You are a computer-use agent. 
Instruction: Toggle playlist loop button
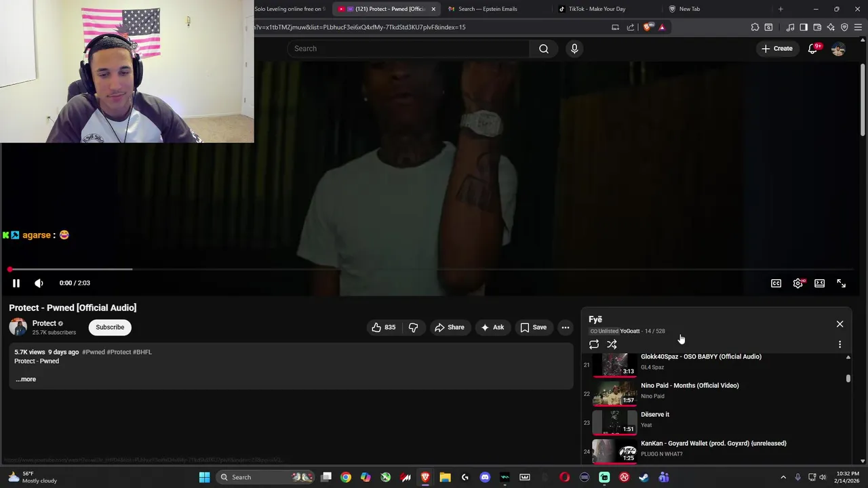tap(594, 344)
